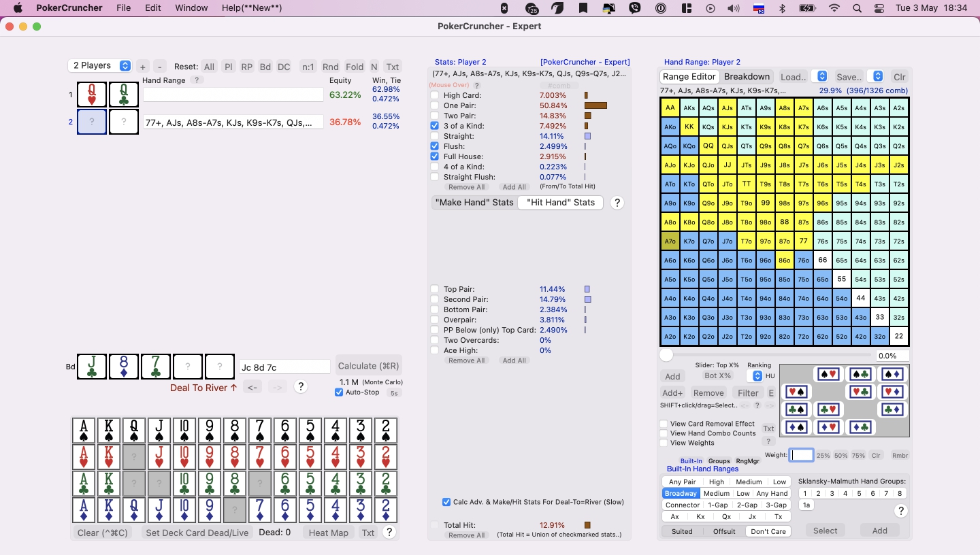Toggle the spade-diamond suit combo

[x=892, y=374]
